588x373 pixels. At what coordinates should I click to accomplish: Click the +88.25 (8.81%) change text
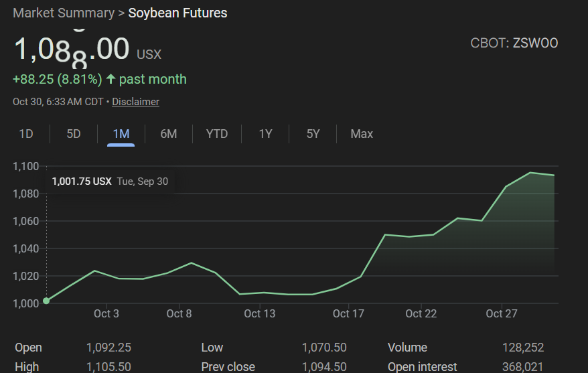57,80
